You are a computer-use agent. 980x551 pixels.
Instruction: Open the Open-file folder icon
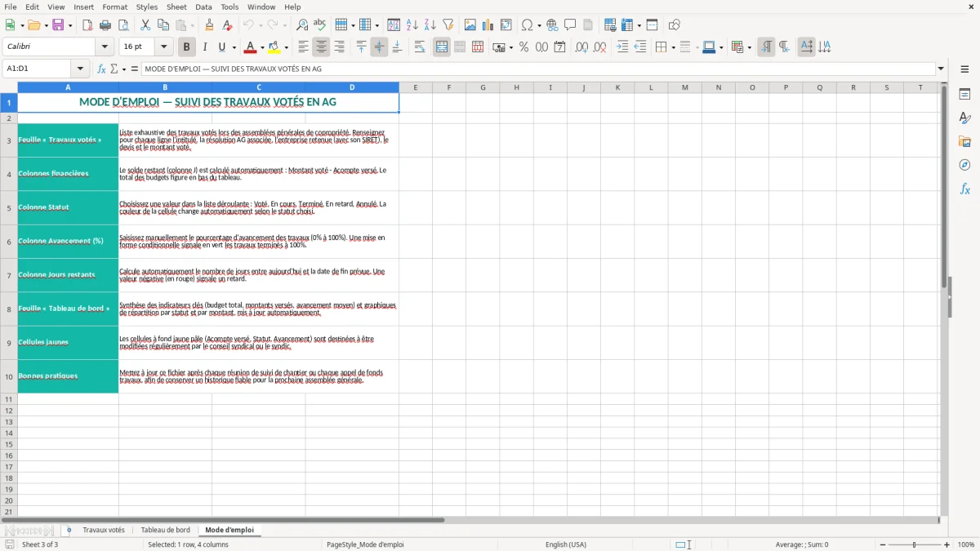coord(33,25)
